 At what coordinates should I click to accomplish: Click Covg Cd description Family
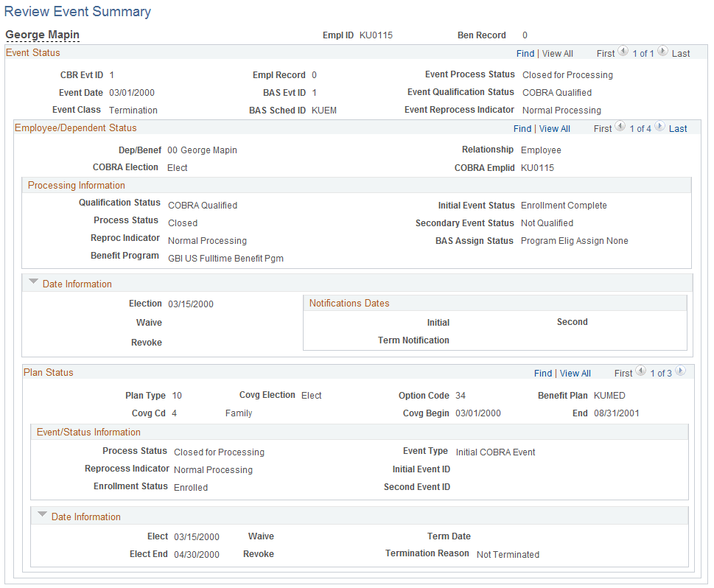(x=239, y=413)
